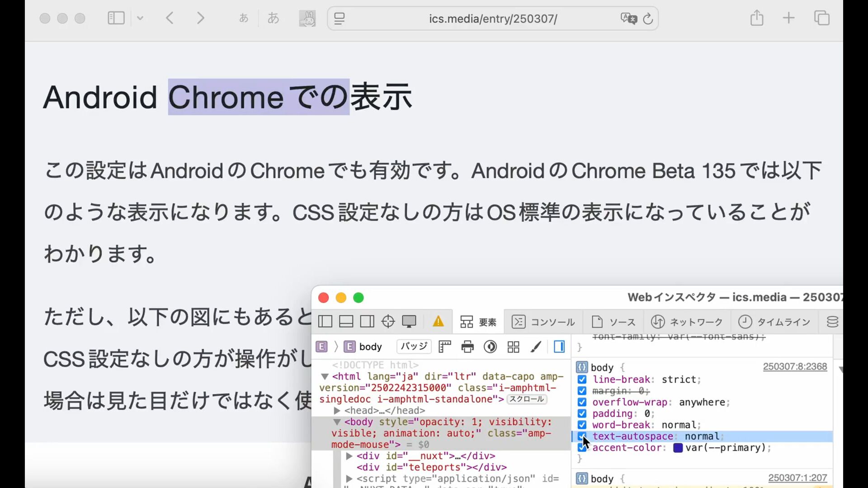868x488 pixels.
Task: Collapse the html element tree node
Action: click(325, 376)
